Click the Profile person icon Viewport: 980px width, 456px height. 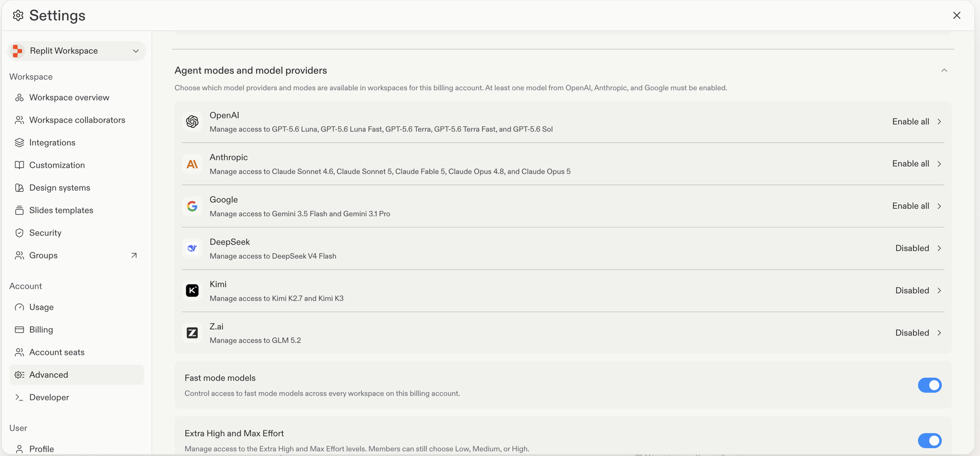[19, 449]
